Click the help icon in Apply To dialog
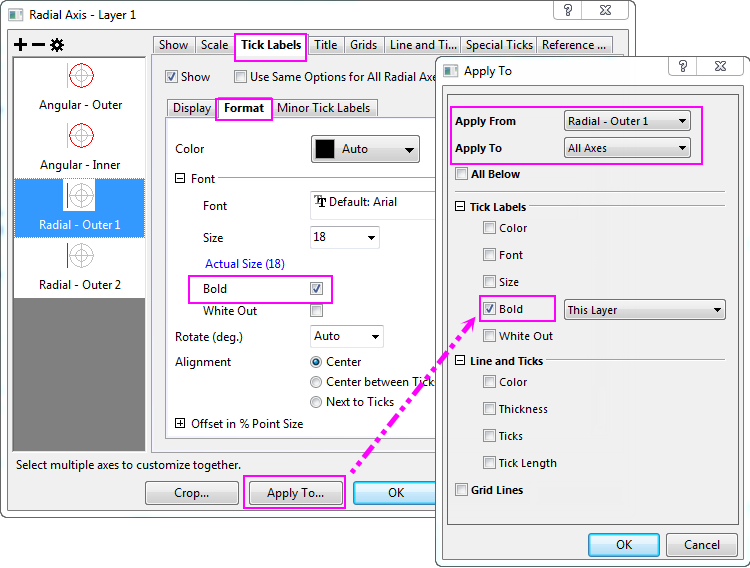 click(682, 67)
